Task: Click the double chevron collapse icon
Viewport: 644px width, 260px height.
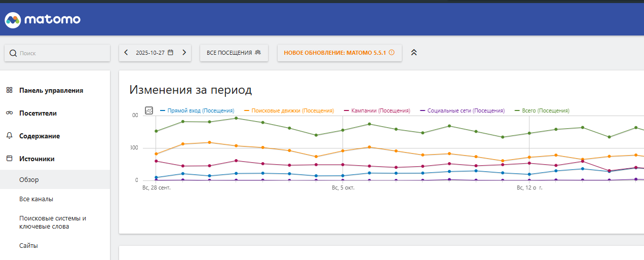Action: (x=413, y=53)
